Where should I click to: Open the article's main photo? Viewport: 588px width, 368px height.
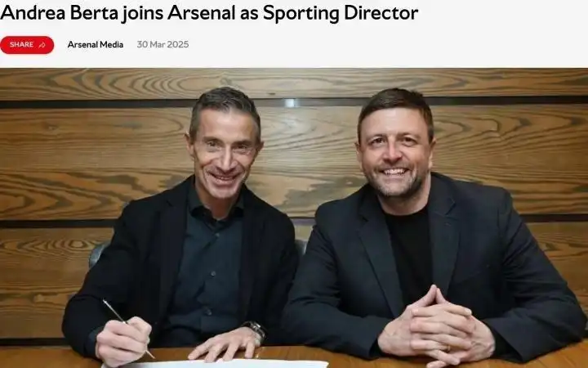click(294, 218)
